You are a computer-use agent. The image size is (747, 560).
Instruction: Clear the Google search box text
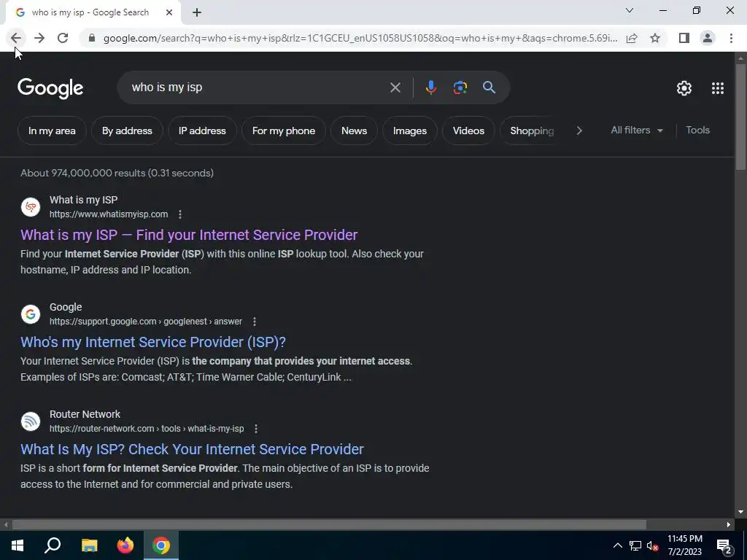pos(395,87)
